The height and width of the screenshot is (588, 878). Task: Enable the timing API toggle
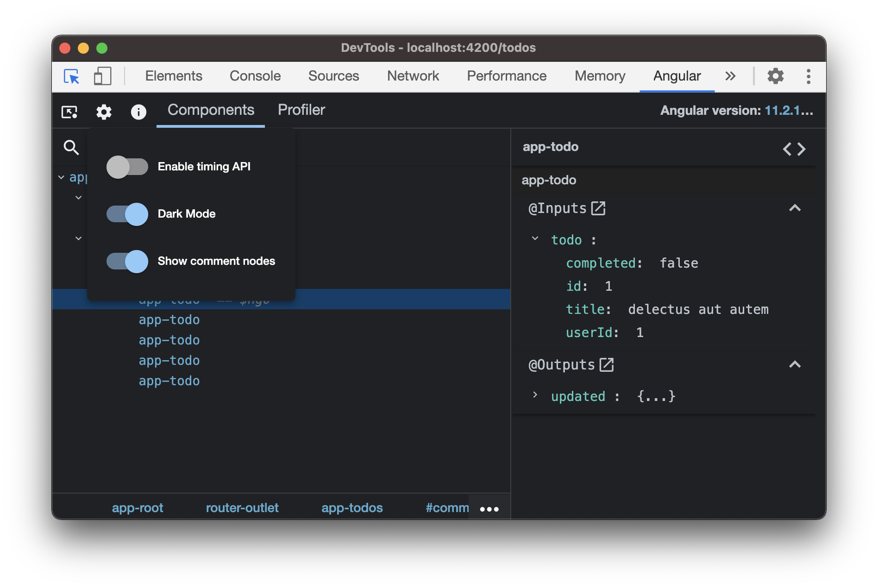[x=127, y=167]
